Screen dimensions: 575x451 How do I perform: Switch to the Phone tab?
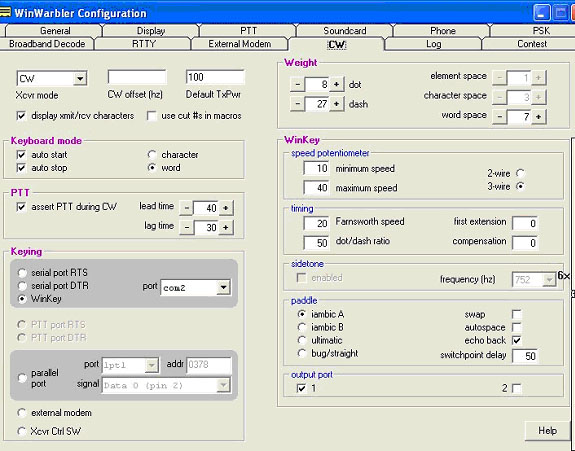[x=443, y=31]
